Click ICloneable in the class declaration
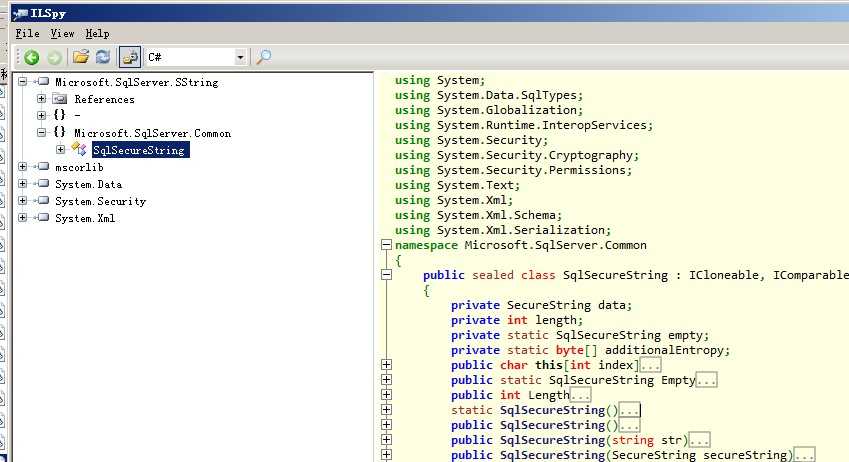Screen dimensions: 849x462 (723, 275)
